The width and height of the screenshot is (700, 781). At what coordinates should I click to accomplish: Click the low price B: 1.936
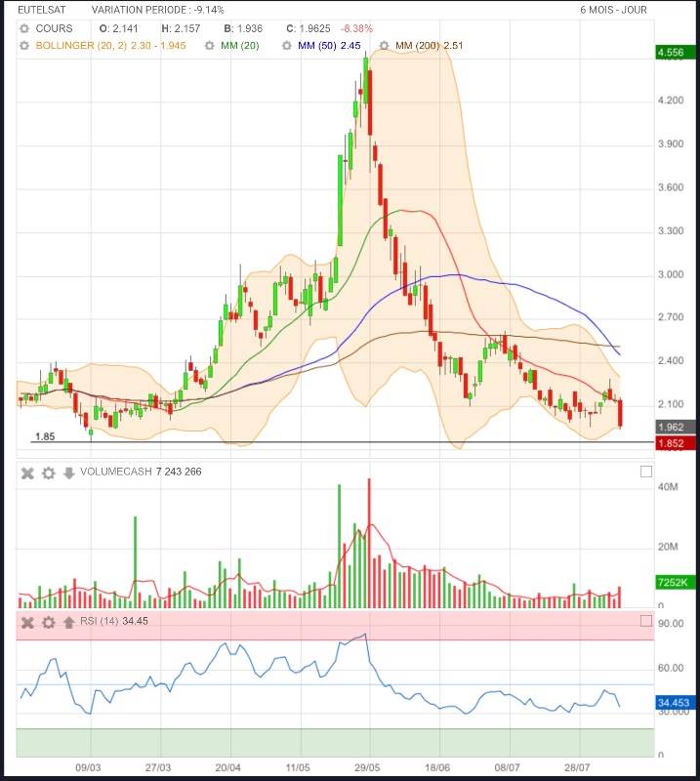[x=243, y=28]
